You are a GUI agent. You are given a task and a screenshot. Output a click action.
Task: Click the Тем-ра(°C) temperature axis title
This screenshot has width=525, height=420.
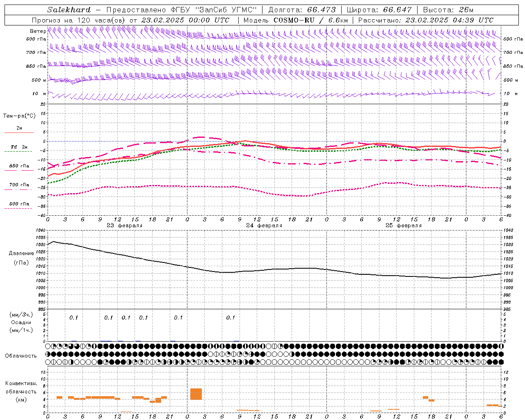[19, 116]
